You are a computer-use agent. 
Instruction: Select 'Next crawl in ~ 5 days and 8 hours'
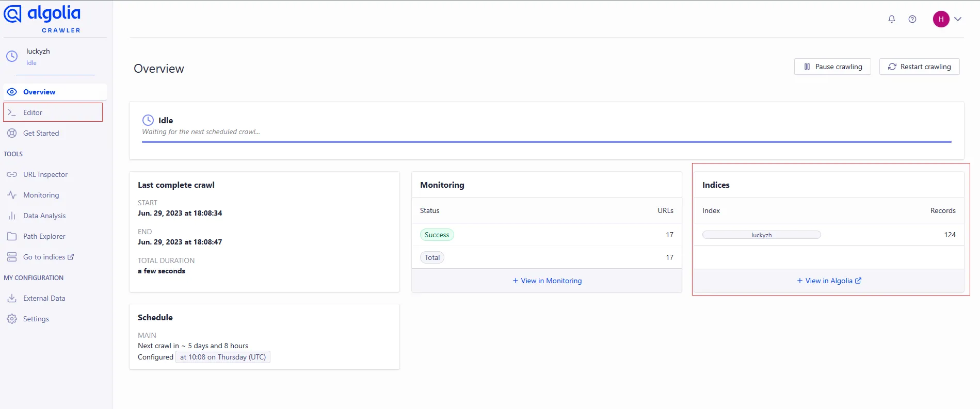click(193, 346)
